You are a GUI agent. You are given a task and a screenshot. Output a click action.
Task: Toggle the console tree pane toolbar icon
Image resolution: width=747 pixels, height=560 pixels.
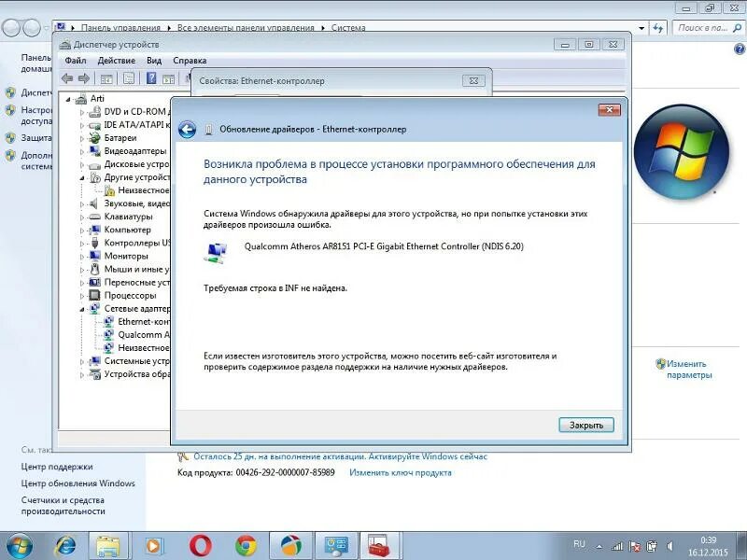(x=106, y=78)
